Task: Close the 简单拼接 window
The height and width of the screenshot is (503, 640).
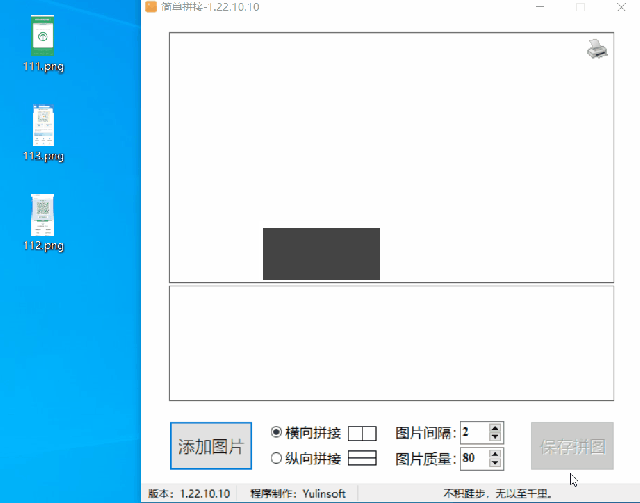Action: click(x=621, y=7)
